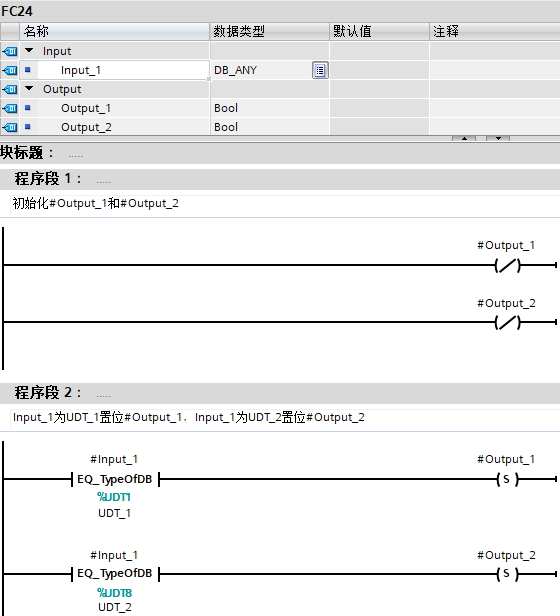Select EQ_TypeOfDB instruction comparing UDT_1
Image resolution: width=560 pixels, height=616 pixels.
point(115,479)
